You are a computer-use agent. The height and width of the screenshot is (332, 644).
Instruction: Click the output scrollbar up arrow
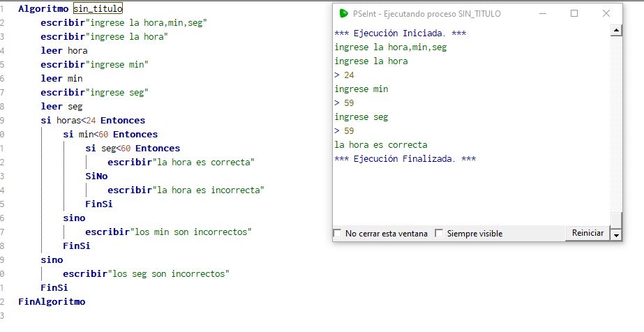point(615,30)
